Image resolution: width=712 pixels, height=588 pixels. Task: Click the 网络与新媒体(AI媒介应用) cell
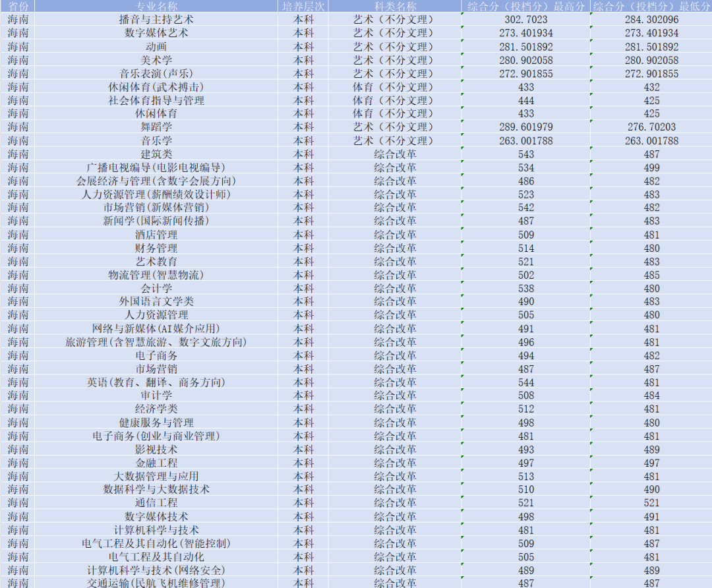(156, 329)
